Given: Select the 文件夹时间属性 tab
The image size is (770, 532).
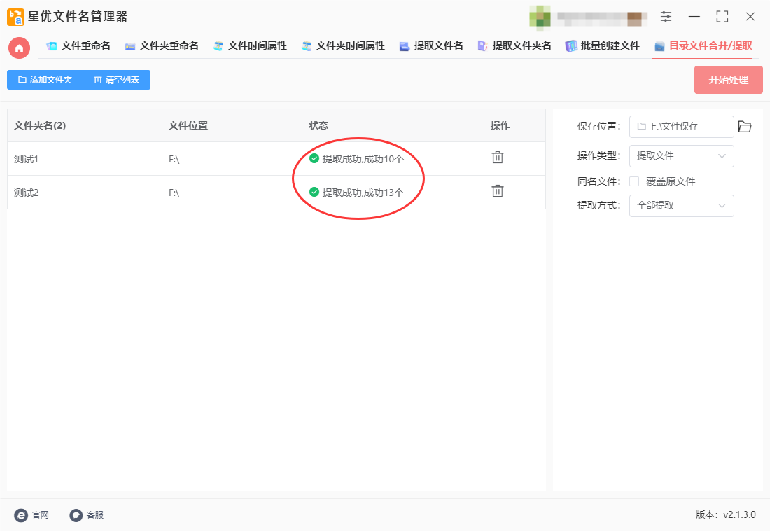Looking at the screenshot, I should point(343,46).
